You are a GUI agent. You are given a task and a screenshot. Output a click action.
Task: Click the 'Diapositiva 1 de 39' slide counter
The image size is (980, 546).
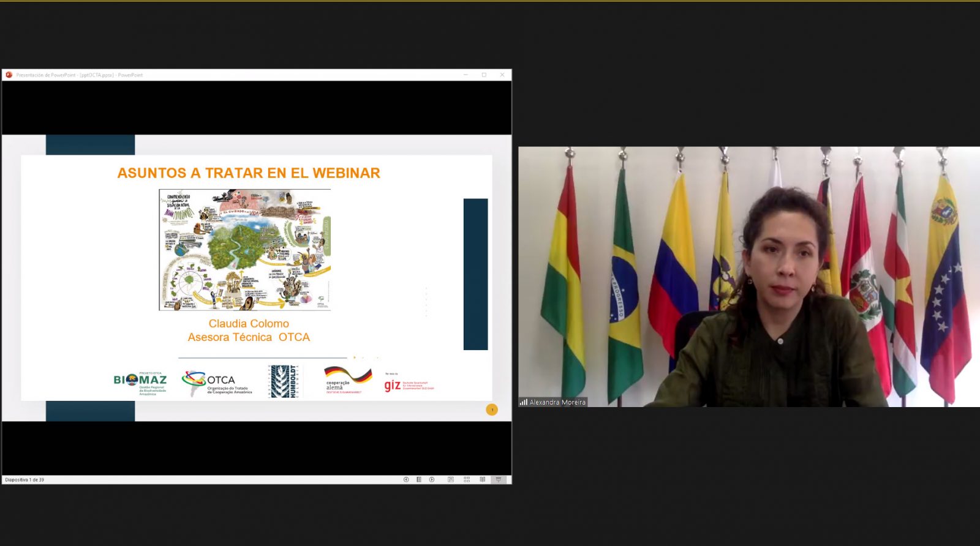point(24,480)
